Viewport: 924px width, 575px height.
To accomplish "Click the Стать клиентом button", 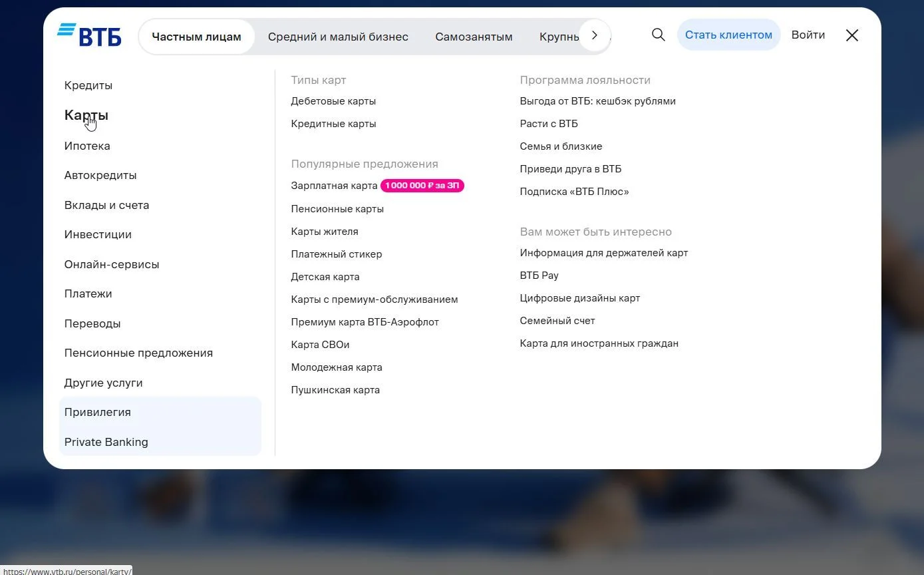I will click(x=728, y=35).
